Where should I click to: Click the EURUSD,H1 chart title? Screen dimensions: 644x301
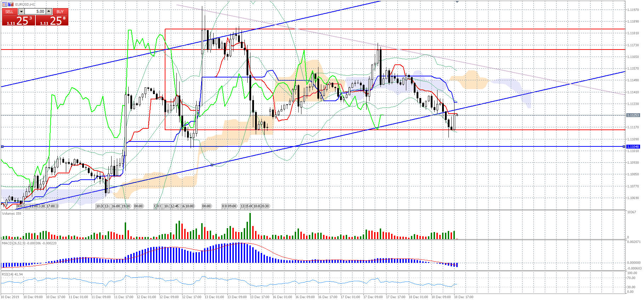point(25,4)
